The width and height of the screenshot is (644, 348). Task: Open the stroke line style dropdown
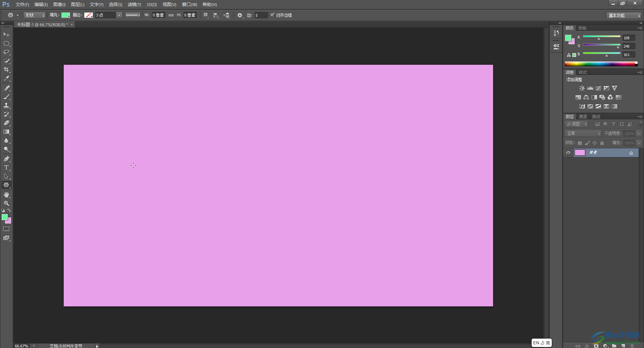[x=133, y=15]
